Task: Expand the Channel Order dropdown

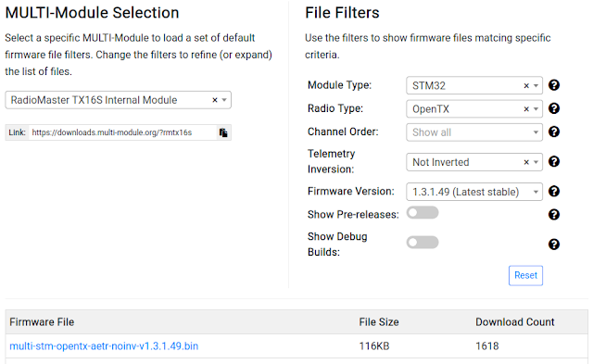Action: coord(474,132)
